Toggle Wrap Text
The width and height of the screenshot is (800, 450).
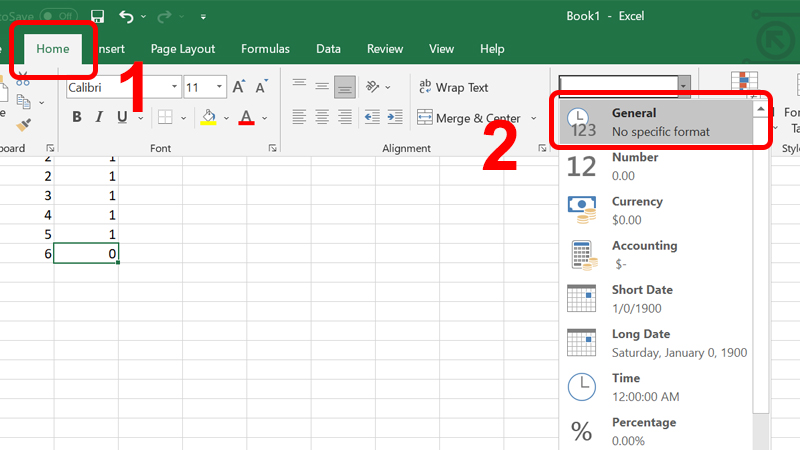point(453,87)
